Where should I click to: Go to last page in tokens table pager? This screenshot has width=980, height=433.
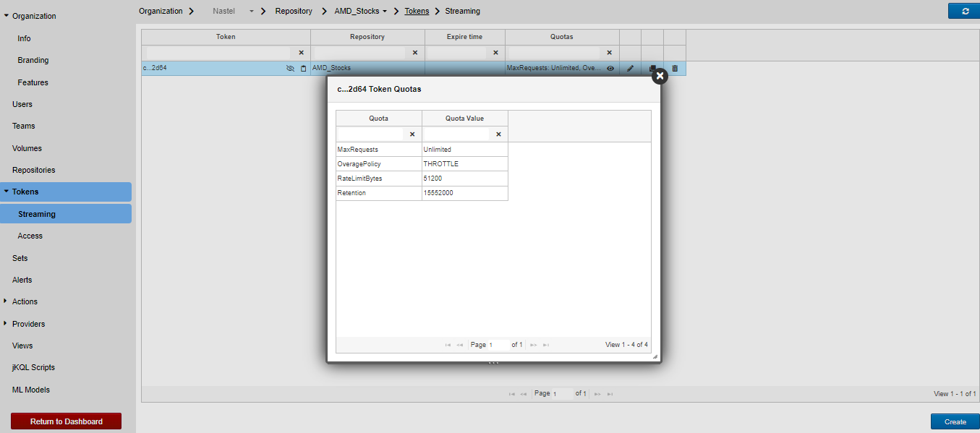coord(610,394)
